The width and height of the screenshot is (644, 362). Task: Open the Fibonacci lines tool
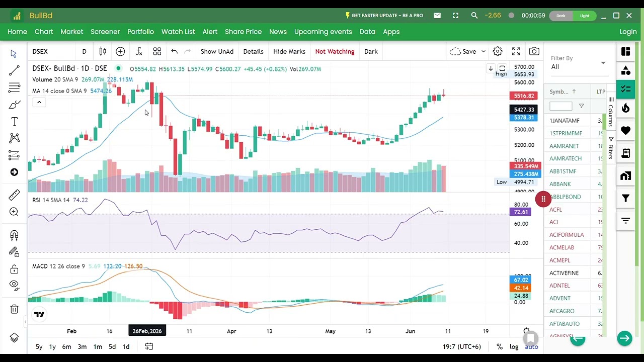click(x=14, y=87)
